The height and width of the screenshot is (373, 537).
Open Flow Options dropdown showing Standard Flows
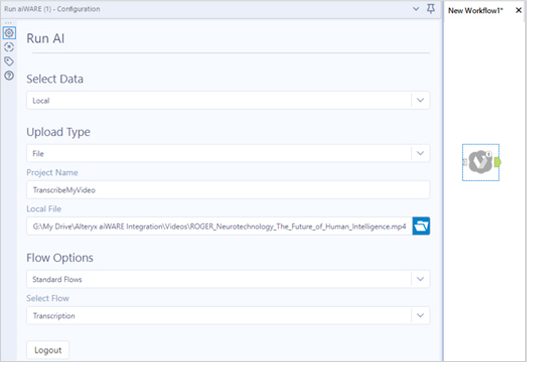pyautogui.click(x=228, y=279)
